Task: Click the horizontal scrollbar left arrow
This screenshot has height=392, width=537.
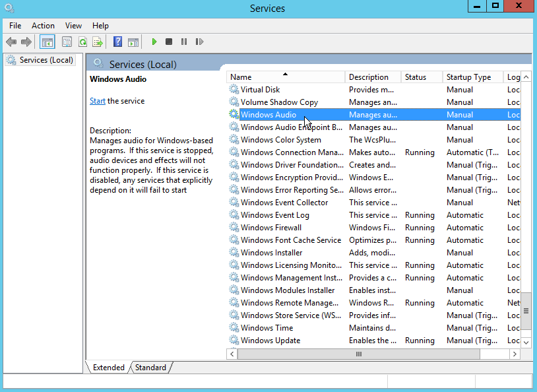Action: pos(232,354)
